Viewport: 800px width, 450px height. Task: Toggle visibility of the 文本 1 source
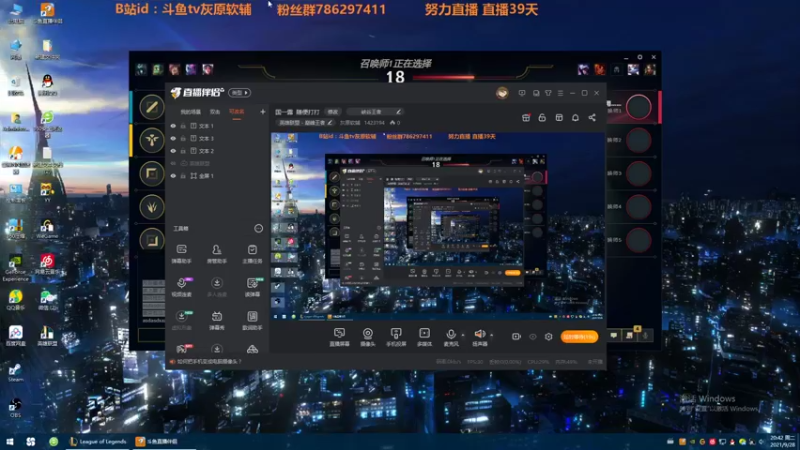pyautogui.click(x=173, y=126)
